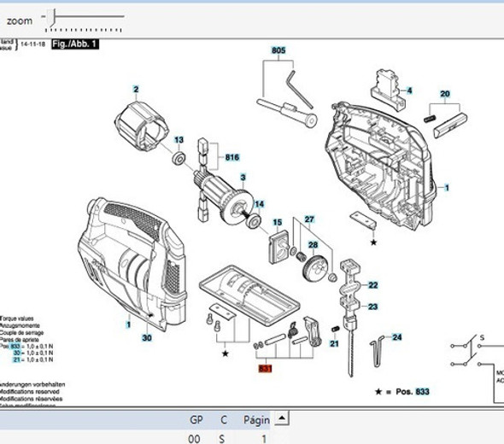Click 833 in the torque values list
The height and width of the screenshot is (444, 504).
15,347
